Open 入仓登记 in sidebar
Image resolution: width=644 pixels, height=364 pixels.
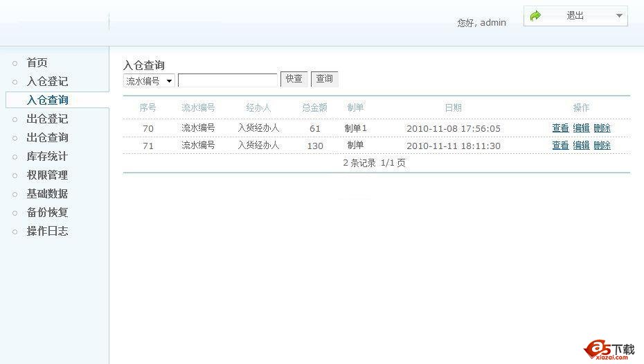(x=47, y=81)
